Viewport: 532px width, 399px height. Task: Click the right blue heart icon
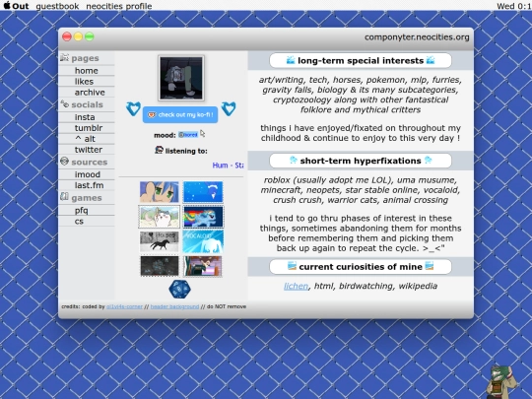(x=229, y=108)
